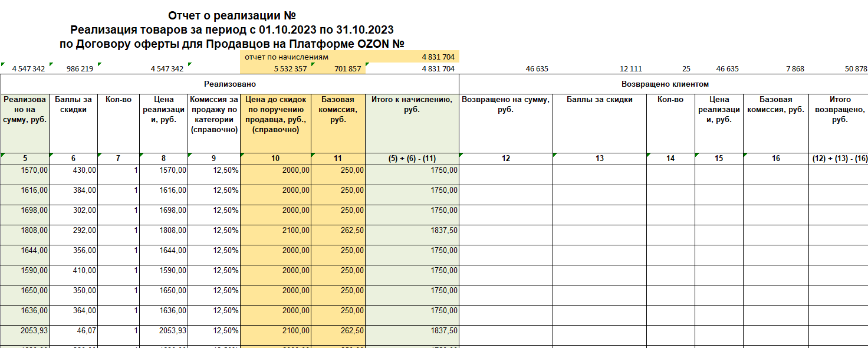Select the 'Комиссия за продажу по категории' header
Image resolution: width=868 pixels, height=348 pixels.
click(213, 114)
